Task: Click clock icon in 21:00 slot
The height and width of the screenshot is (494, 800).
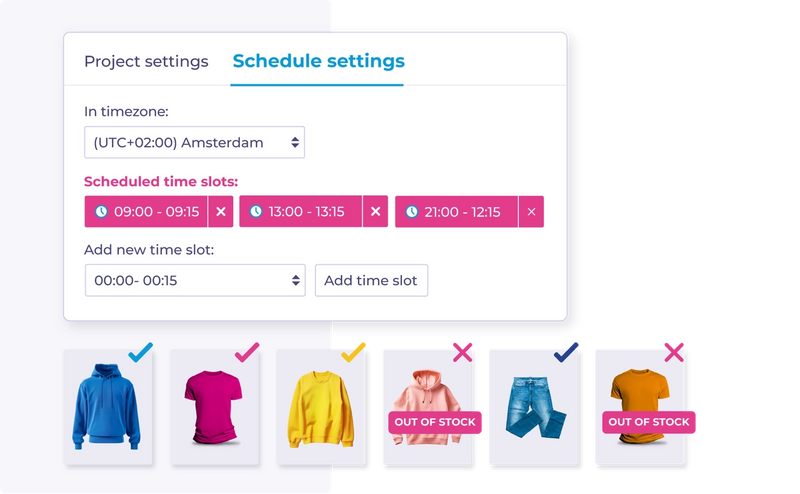Action: (412, 211)
